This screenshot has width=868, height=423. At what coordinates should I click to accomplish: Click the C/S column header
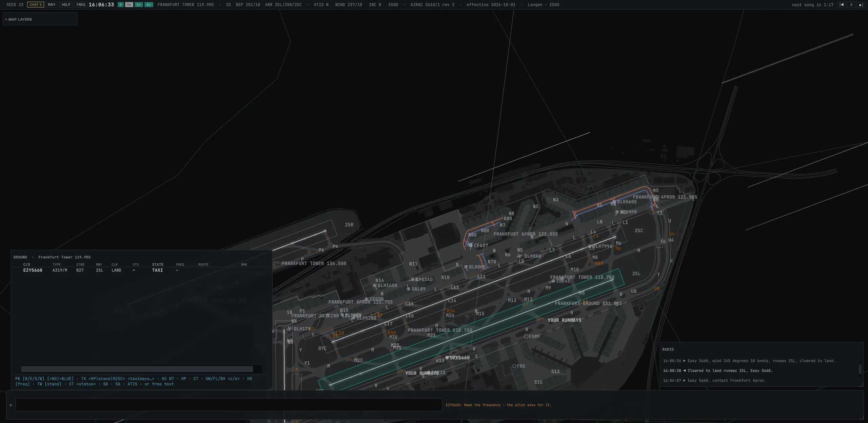tap(27, 264)
